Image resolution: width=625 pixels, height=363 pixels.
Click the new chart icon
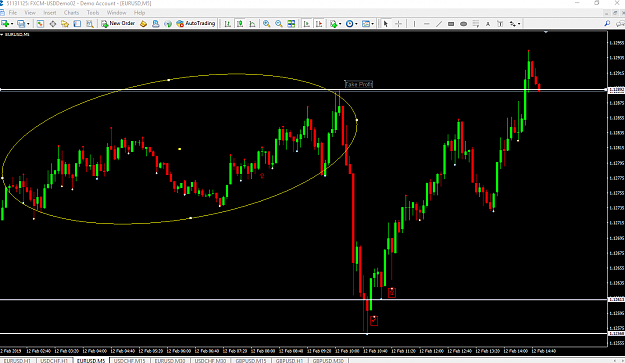(x=6, y=24)
